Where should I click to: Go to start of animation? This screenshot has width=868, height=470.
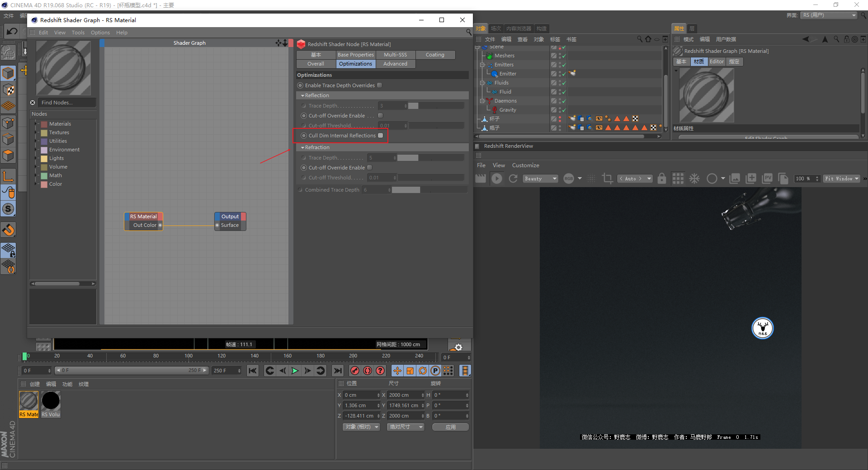pos(252,371)
